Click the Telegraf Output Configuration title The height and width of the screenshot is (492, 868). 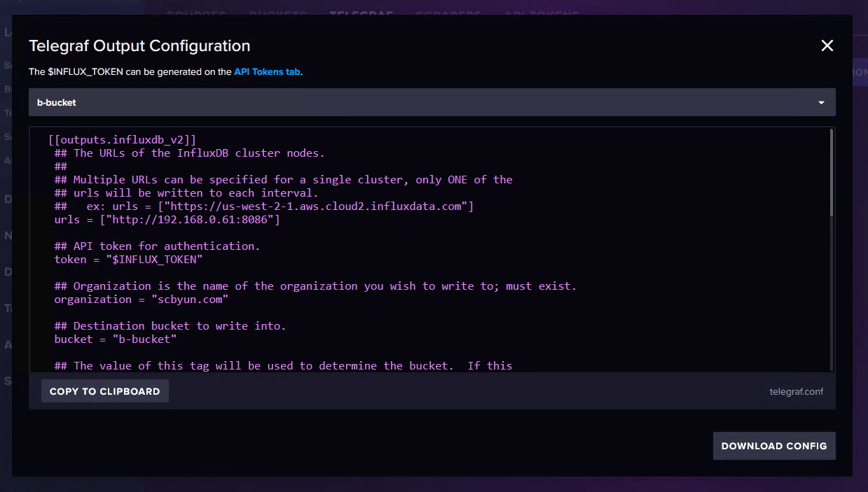(x=139, y=46)
